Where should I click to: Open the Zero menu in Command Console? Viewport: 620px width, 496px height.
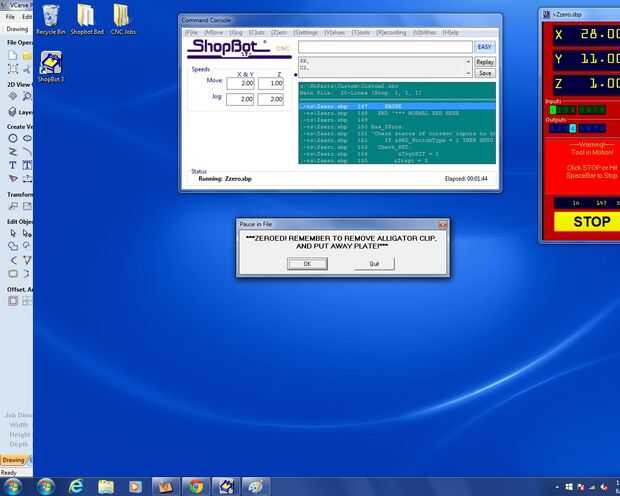279,32
